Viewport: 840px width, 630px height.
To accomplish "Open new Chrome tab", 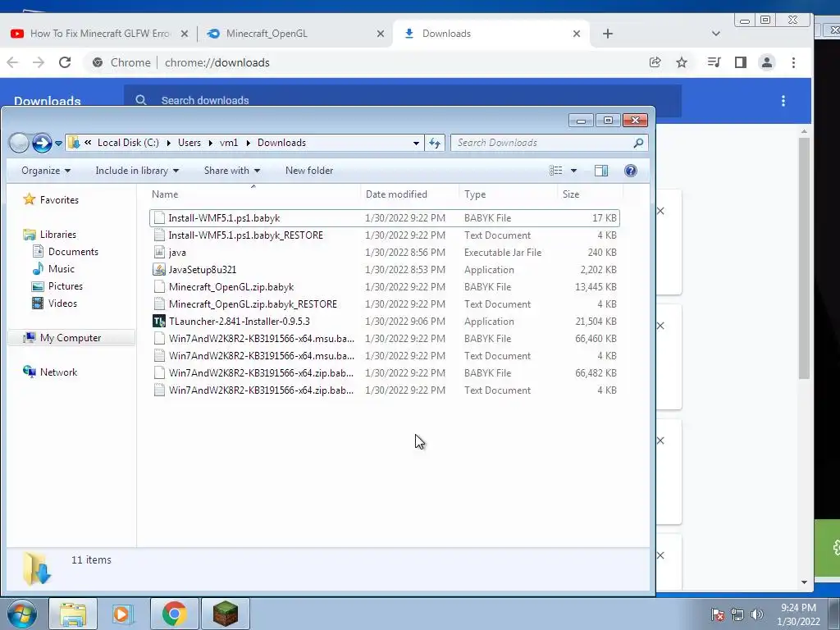I will coord(608,34).
